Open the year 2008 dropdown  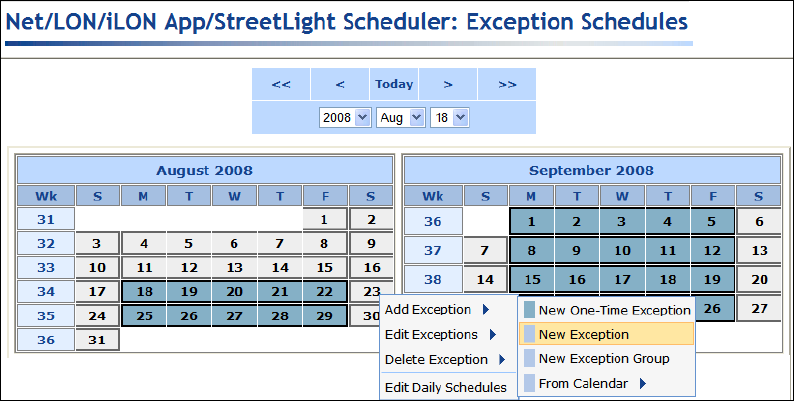[x=345, y=118]
